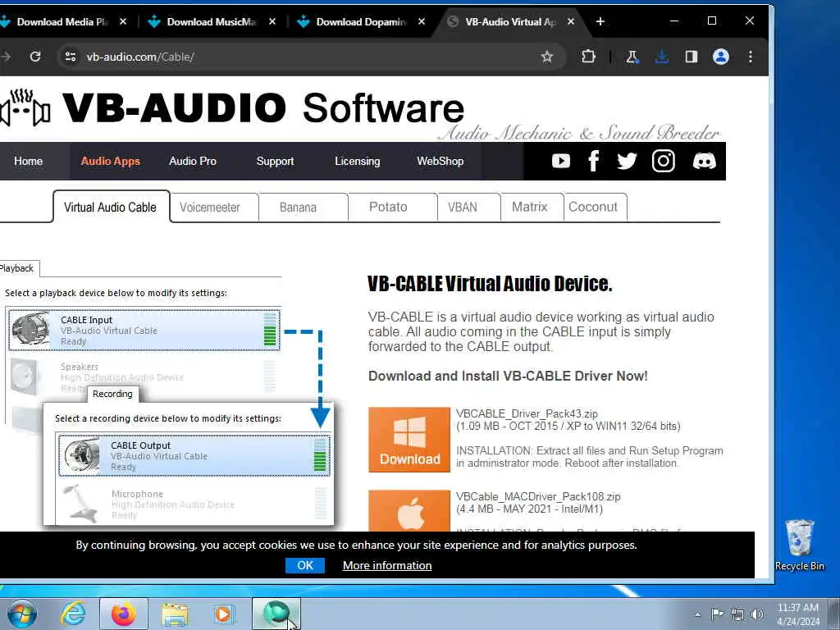Accept cookies with the OK button
The width and height of the screenshot is (840, 630).
click(x=305, y=565)
